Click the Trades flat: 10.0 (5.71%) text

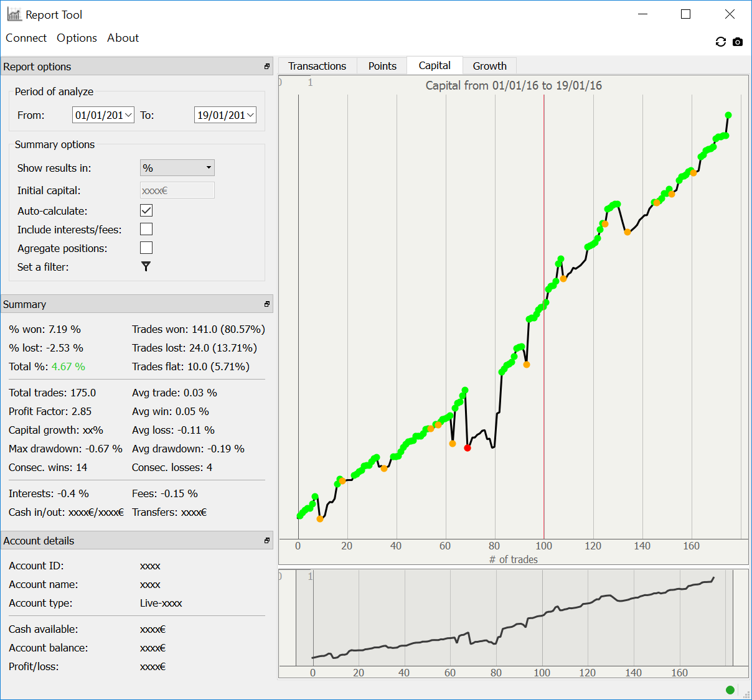tap(190, 366)
